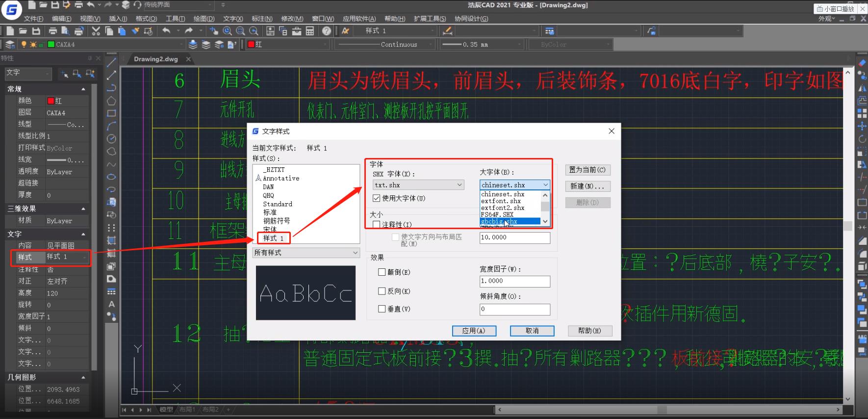
Task: Click the 帮助(H) button
Action: [x=590, y=331]
